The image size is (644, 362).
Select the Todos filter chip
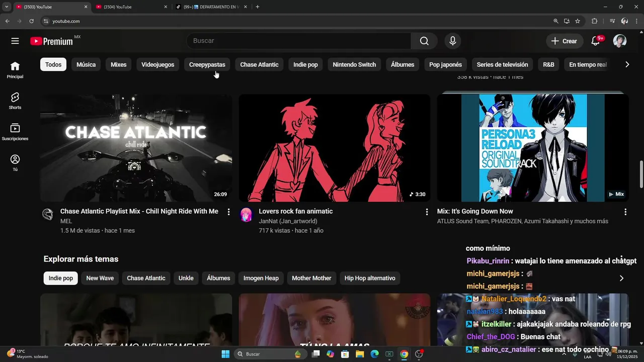(53, 64)
